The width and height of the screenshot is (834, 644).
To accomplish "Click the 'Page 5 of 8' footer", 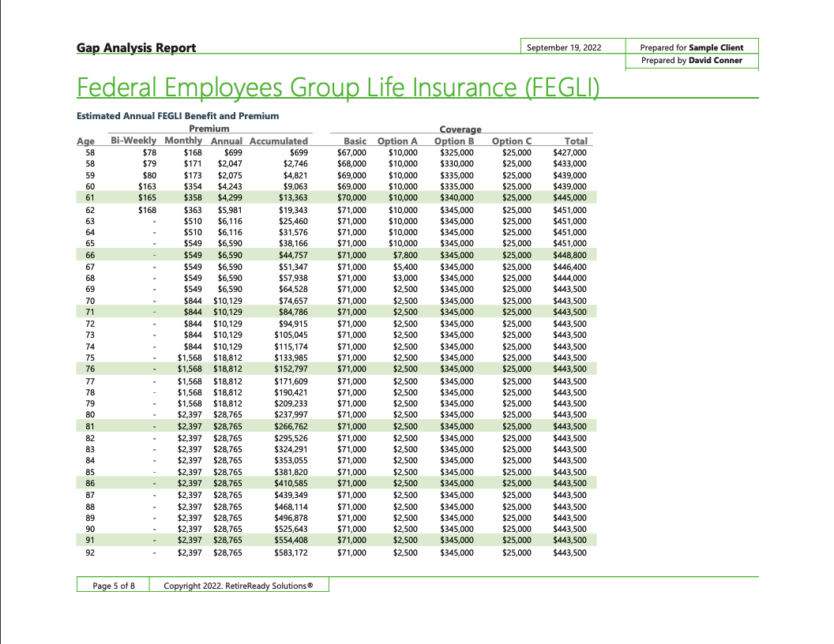I will [113, 586].
